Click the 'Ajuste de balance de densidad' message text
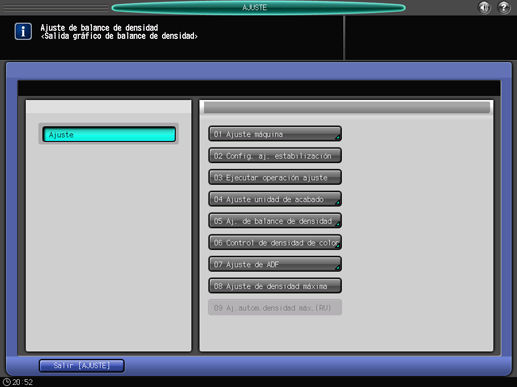This screenshot has height=387, width=517. 99,28
